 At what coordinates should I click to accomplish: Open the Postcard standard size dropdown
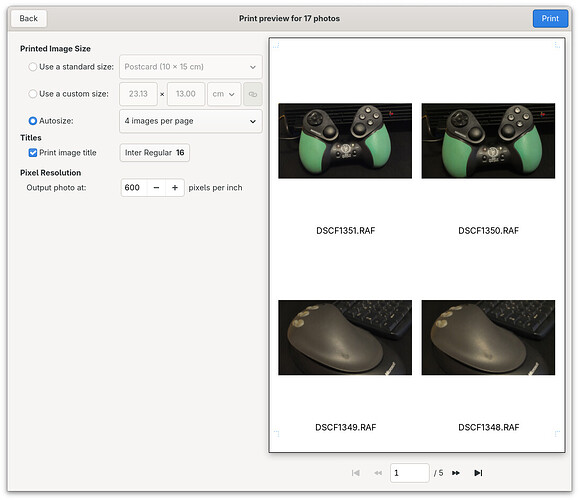(191, 67)
